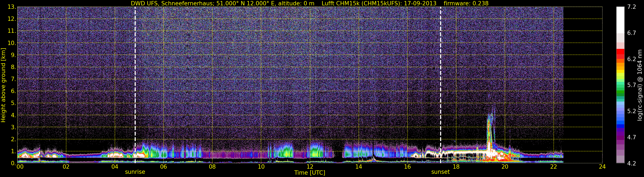The height and width of the screenshot is (177, 644).
Task: Click the "sunrise" label under the time axis
Action: pos(135,172)
